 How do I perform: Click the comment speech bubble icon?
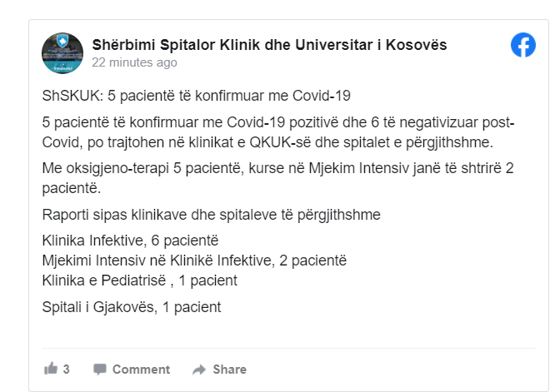click(x=100, y=370)
